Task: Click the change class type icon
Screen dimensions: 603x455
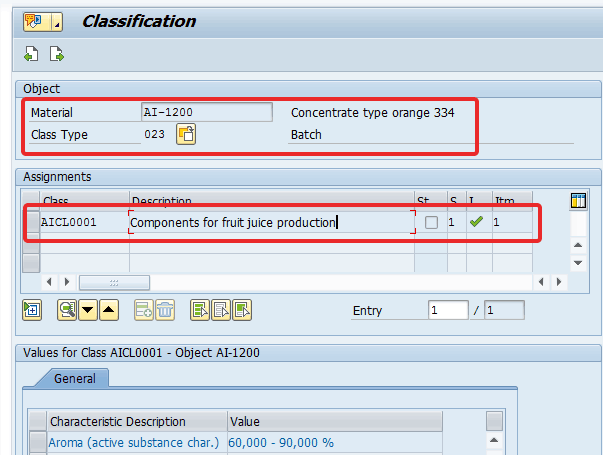Action: [x=186, y=134]
